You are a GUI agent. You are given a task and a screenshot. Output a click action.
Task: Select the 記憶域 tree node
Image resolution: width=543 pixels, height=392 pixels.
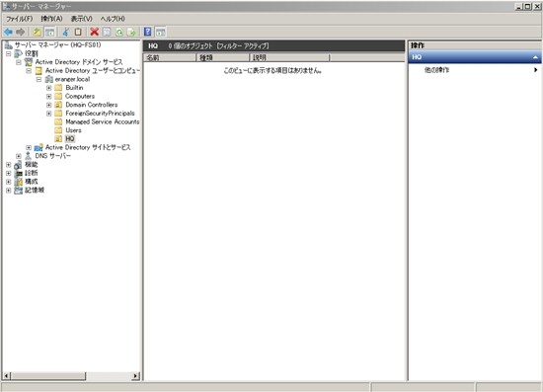(x=35, y=191)
